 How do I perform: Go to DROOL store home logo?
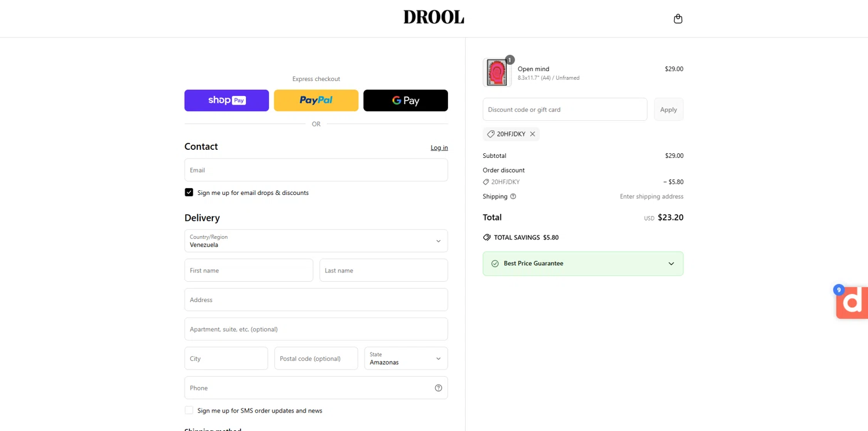click(434, 17)
